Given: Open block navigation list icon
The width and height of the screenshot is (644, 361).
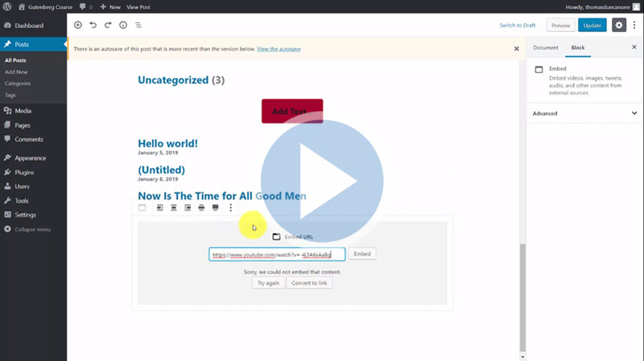Looking at the screenshot, I should [x=138, y=26].
